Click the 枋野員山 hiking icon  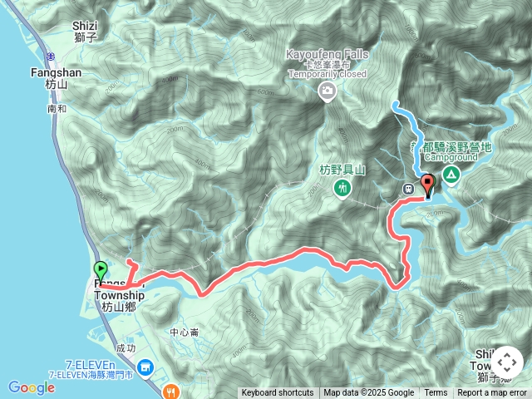tap(342, 189)
